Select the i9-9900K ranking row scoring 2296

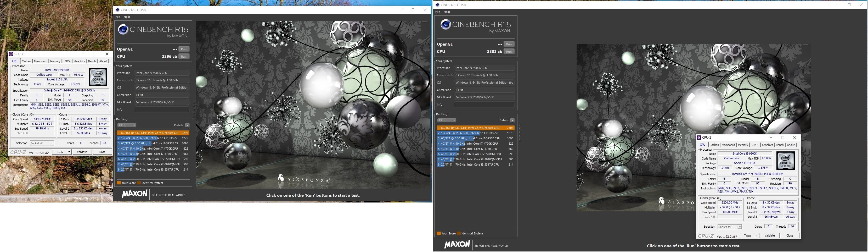tap(153, 133)
